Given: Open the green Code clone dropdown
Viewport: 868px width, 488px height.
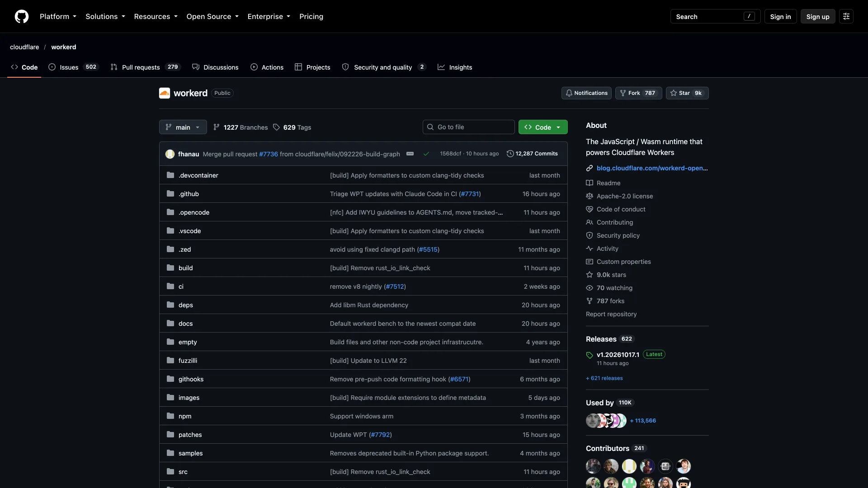Looking at the screenshot, I should (x=543, y=127).
